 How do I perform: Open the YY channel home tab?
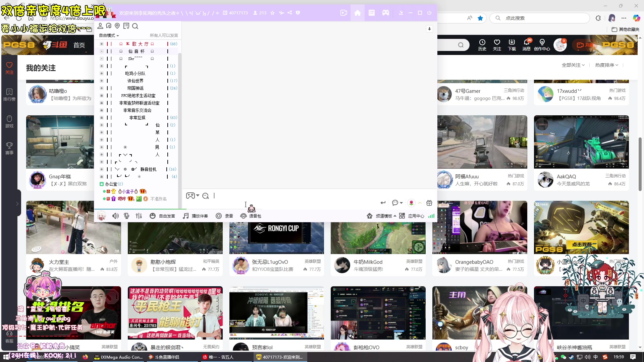(358, 13)
